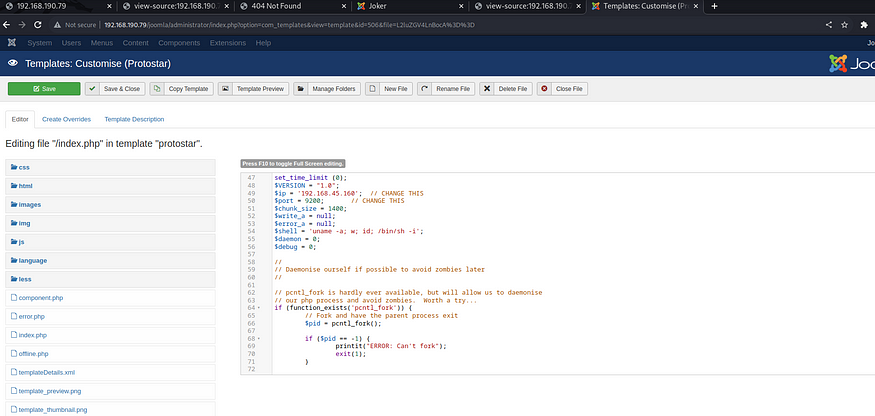The height and width of the screenshot is (416, 875).
Task: Click Template Preview button label
Action: click(x=261, y=89)
